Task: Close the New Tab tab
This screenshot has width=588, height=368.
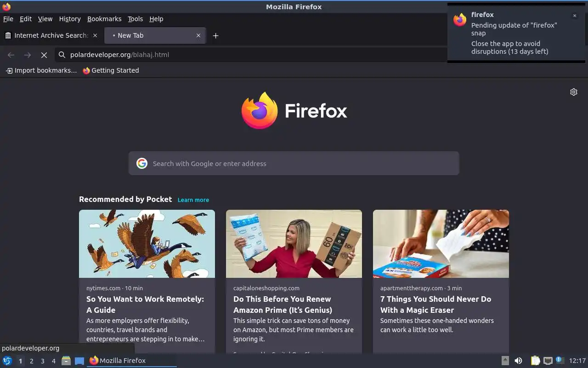Action: pyautogui.click(x=198, y=35)
